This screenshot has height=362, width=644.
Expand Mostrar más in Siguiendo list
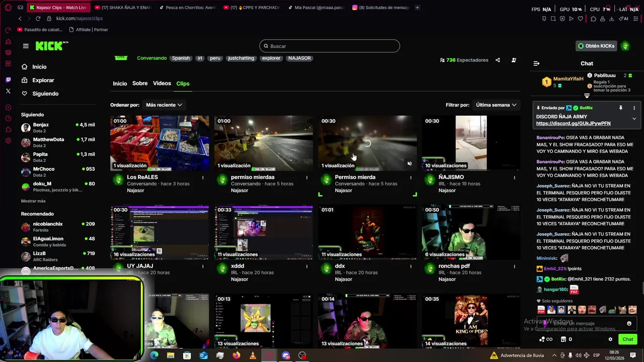point(33,201)
